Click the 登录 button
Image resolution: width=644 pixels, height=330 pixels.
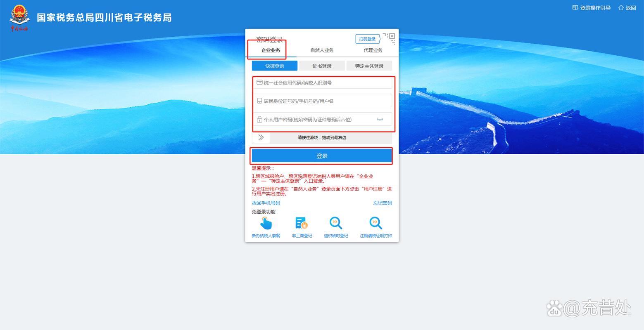point(322,156)
